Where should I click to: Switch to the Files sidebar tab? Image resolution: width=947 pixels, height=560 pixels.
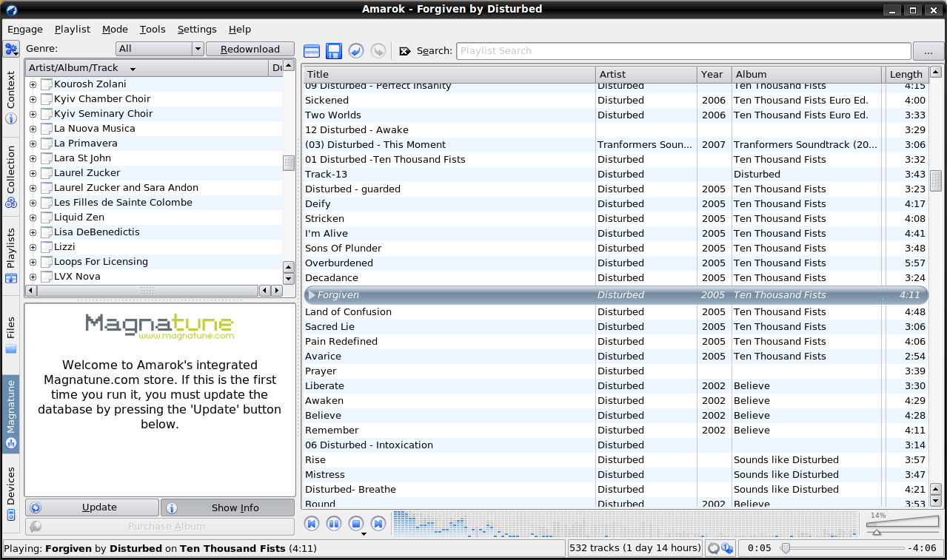(x=11, y=335)
